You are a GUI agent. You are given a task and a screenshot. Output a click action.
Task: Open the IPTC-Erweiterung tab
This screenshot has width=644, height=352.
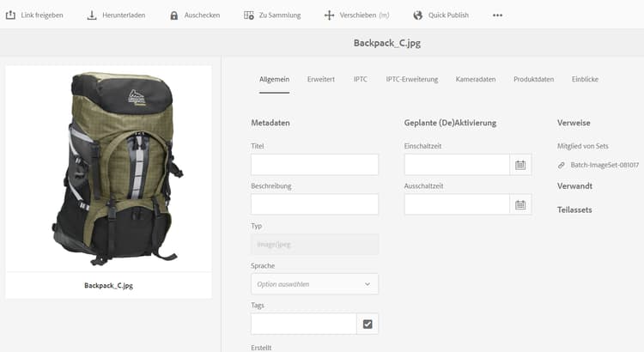[x=412, y=79]
